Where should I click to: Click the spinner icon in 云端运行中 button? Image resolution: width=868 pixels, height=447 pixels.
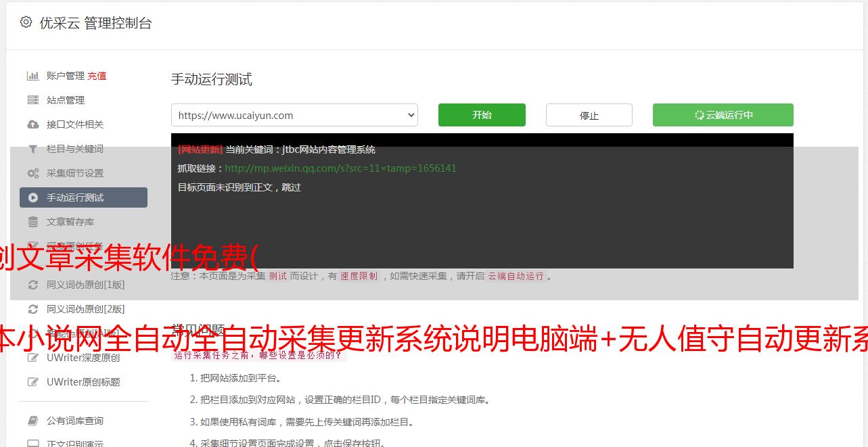pyautogui.click(x=700, y=115)
